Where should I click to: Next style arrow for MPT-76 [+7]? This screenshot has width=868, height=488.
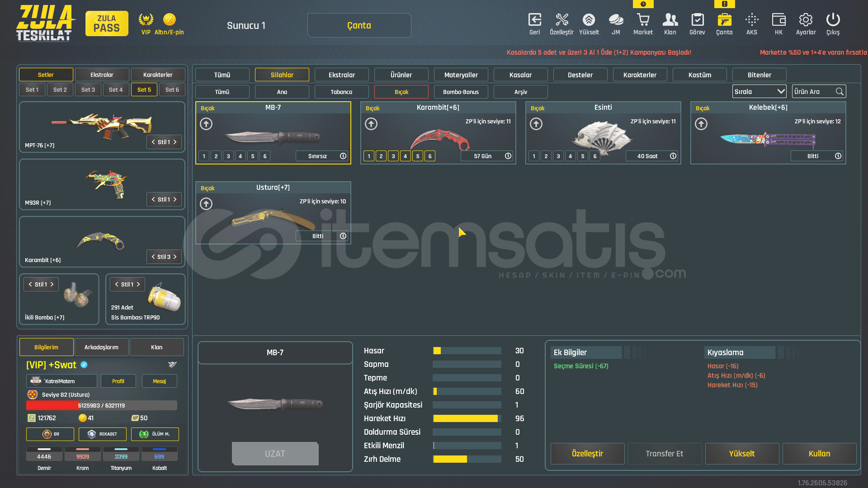point(175,142)
